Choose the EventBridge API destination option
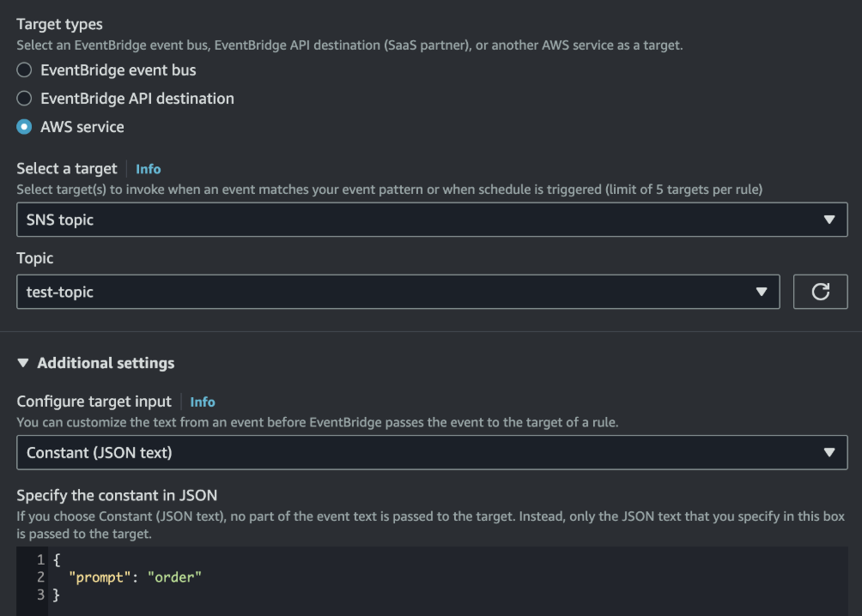862x616 pixels. (x=24, y=99)
